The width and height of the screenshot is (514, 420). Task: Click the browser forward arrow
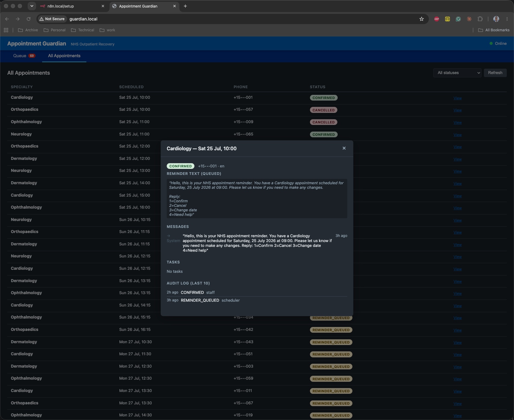click(x=18, y=19)
